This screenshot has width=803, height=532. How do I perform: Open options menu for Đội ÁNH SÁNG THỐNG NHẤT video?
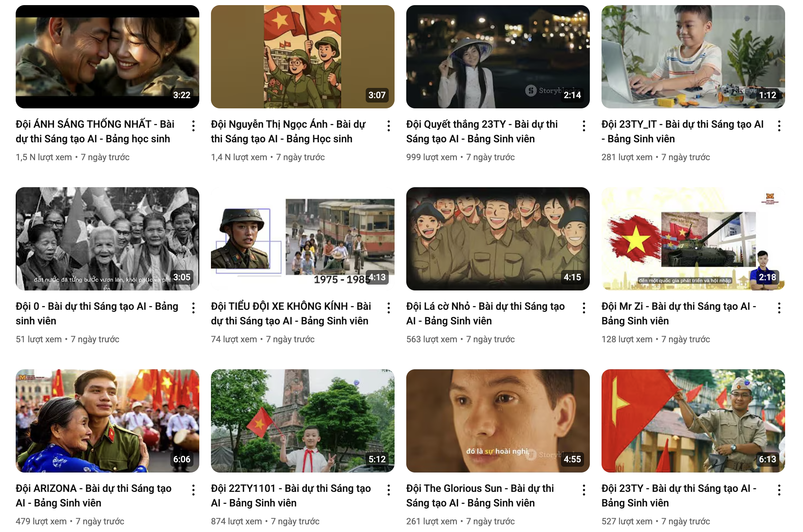tap(193, 126)
